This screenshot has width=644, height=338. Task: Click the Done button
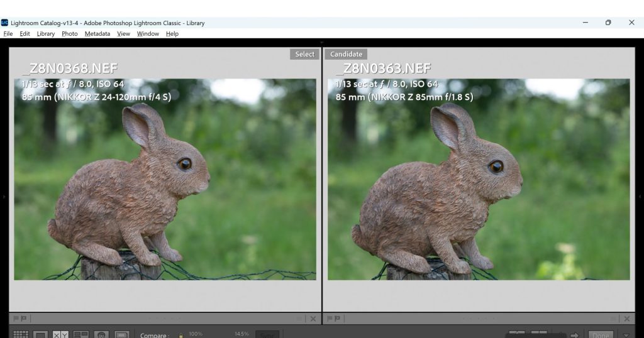pos(601,335)
